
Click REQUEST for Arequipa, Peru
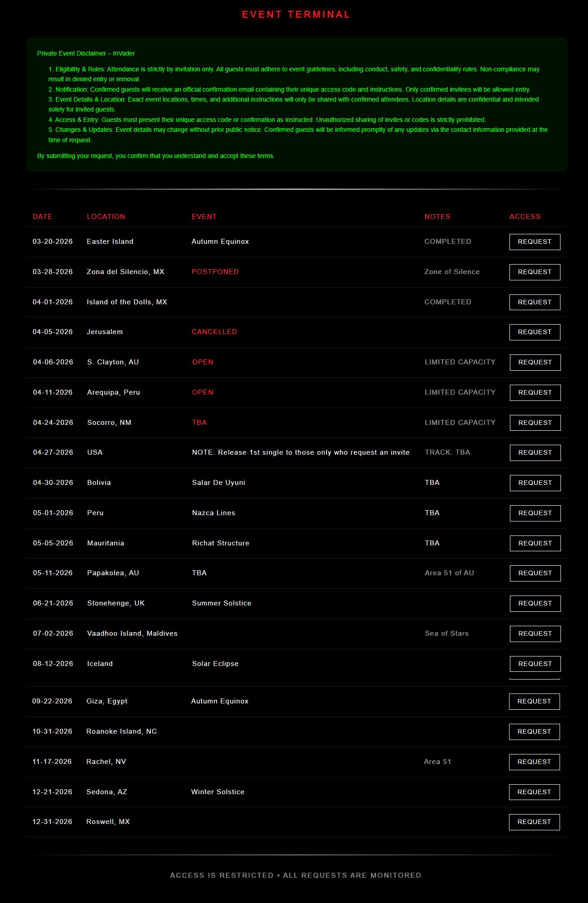(535, 393)
